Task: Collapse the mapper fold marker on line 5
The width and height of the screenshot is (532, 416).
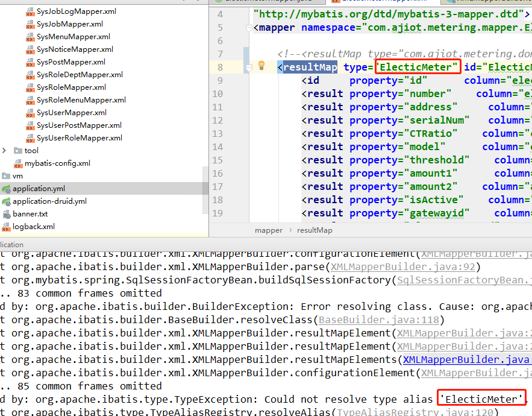Action: [249, 28]
